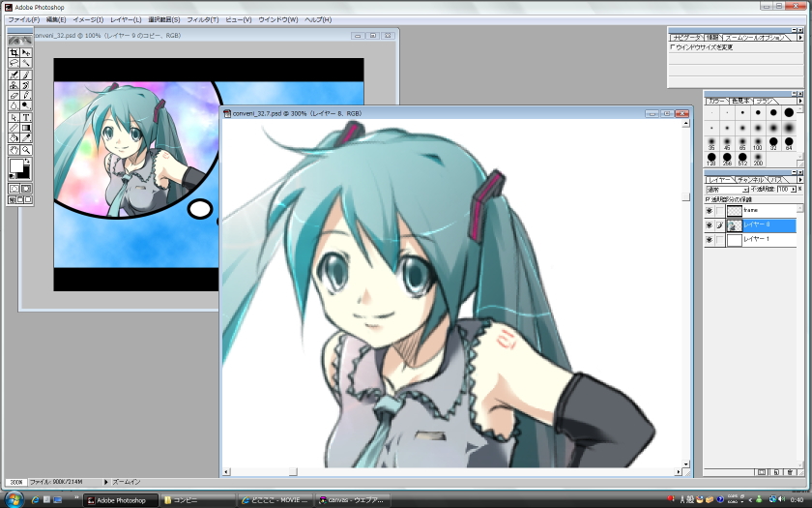Switch to Standard editing mode
Screen dimensions: 812x508
pyautogui.click(x=14, y=189)
